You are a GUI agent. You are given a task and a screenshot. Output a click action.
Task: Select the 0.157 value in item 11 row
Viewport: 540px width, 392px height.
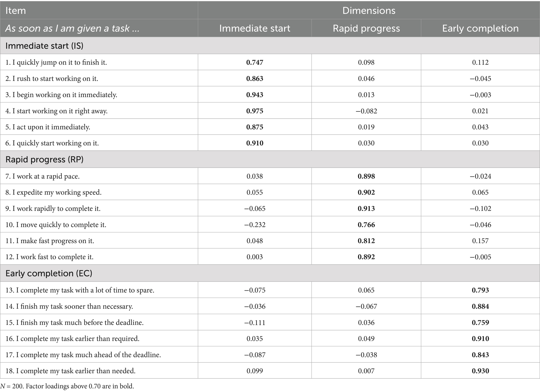(x=480, y=241)
